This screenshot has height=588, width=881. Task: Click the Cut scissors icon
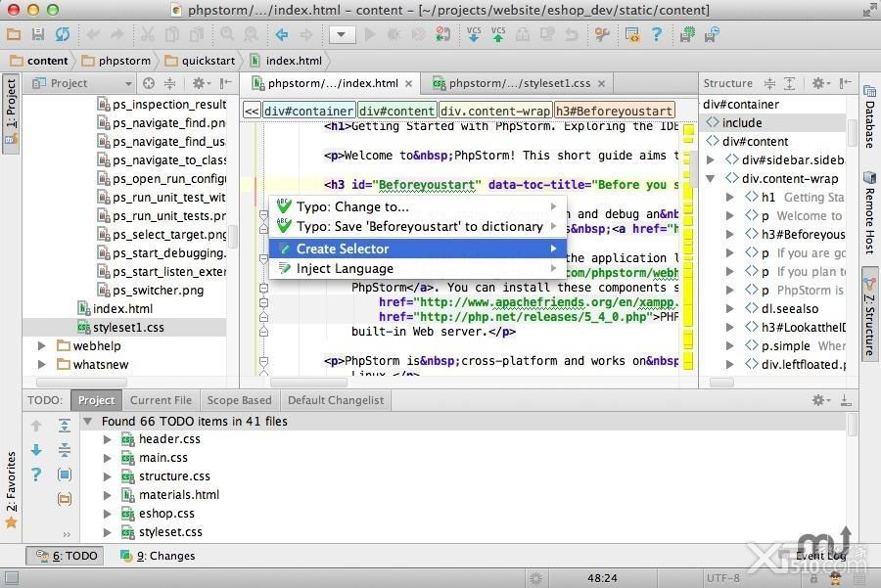tap(147, 35)
